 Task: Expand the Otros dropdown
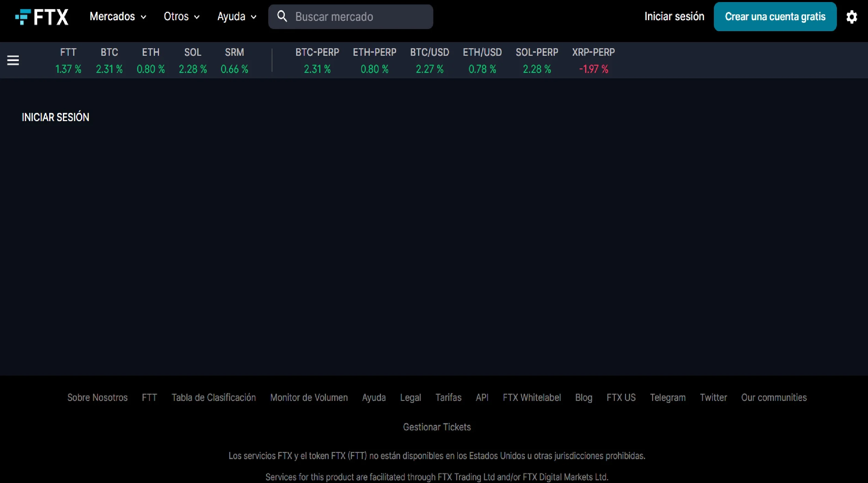(181, 16)
